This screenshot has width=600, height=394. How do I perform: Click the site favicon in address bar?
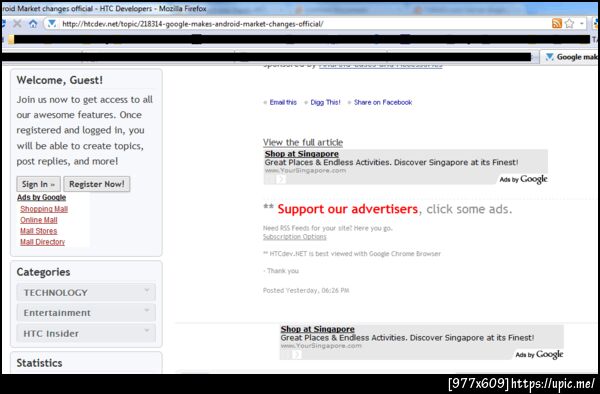click(52, 24)
